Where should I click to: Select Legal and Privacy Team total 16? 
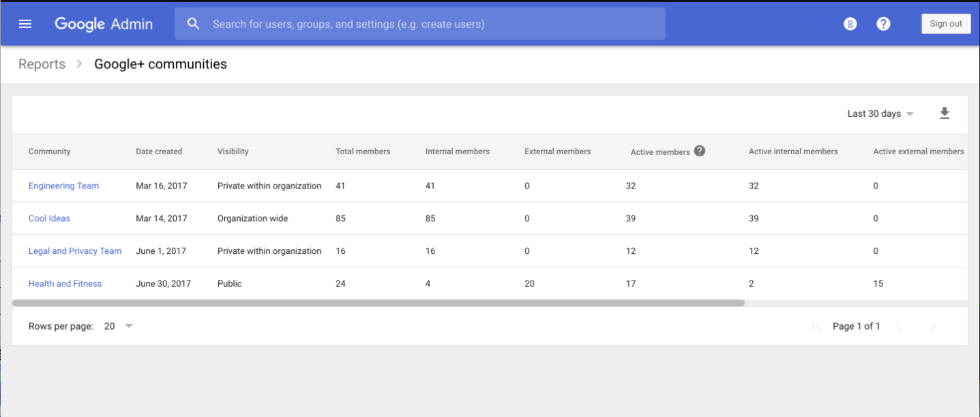pyautogui.click(x=341, y=251)
